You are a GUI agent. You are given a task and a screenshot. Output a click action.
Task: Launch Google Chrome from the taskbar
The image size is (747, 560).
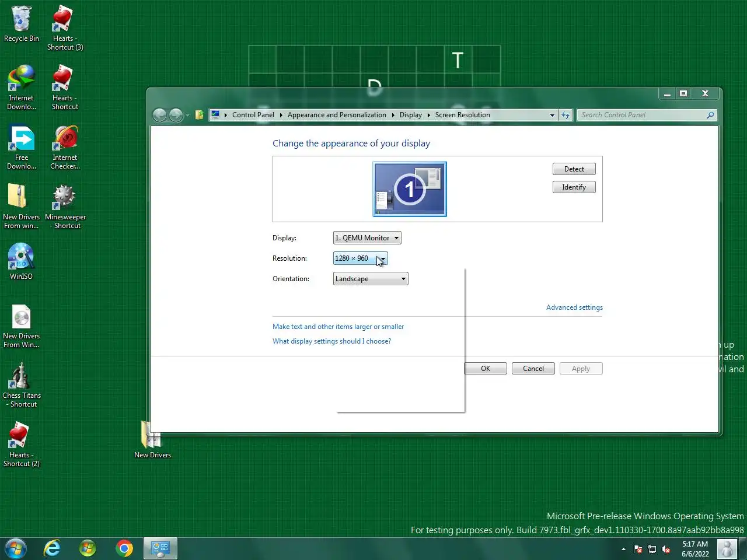[124, 548]
